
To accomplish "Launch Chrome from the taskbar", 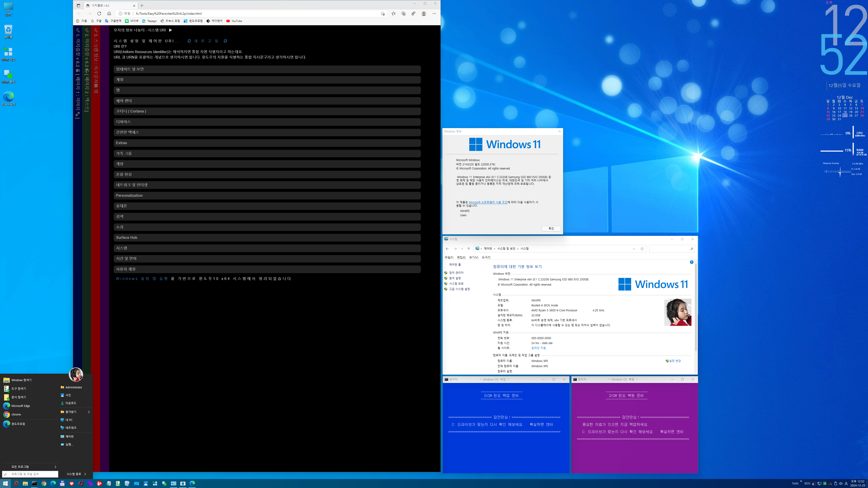I will [44, 484].
